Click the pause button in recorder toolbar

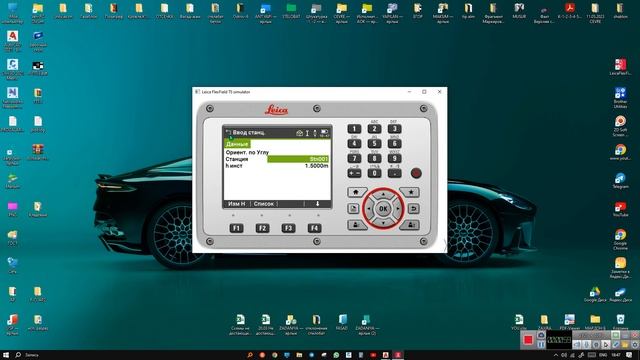click(x=541, y=345)
